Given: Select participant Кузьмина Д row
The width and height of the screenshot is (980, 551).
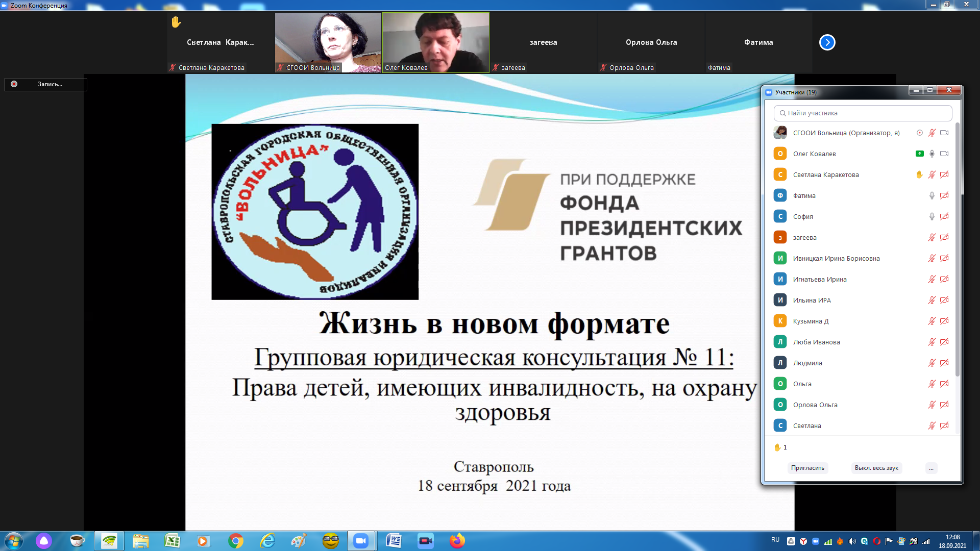Looking at the screenshot, I should point(860,321).
